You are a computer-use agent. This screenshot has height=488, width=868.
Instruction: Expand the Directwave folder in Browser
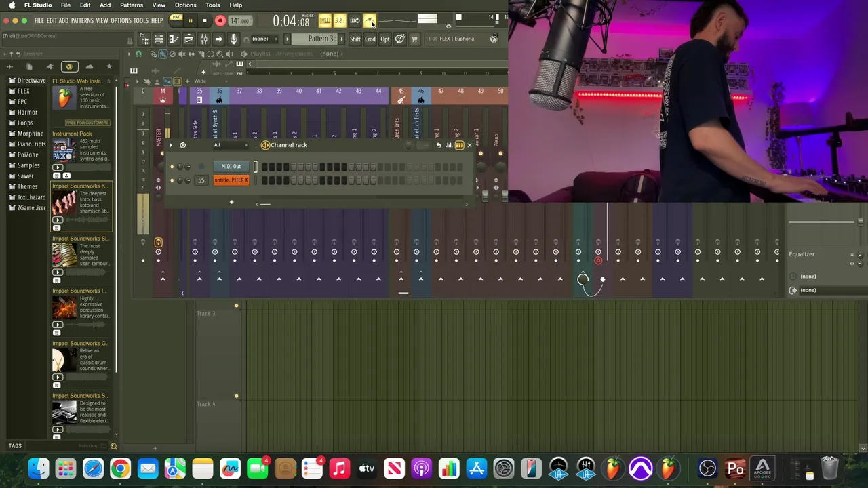pos(28,81)
